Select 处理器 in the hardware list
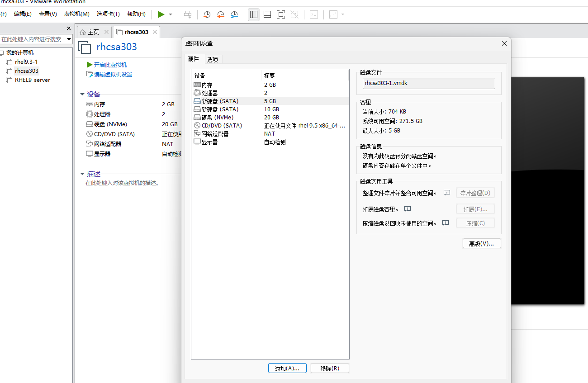588x383 pixels. click(x=270, y=93)
